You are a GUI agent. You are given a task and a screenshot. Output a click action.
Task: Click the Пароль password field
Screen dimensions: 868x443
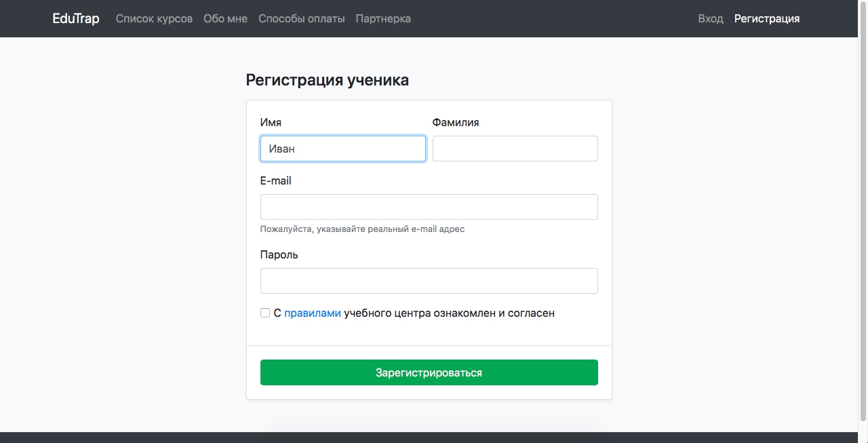point(429,281)
